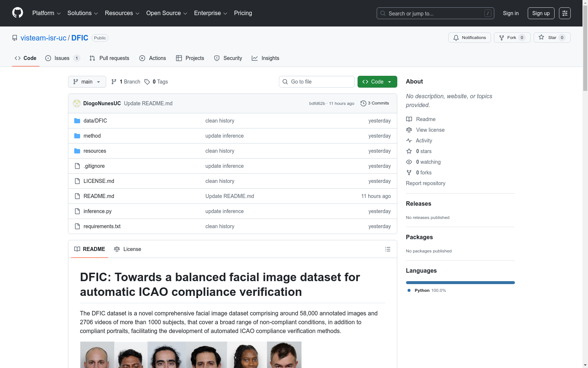The width and height of the screenshot is (588, 368).
Task: Open the Insights tab
Action: 265,58
